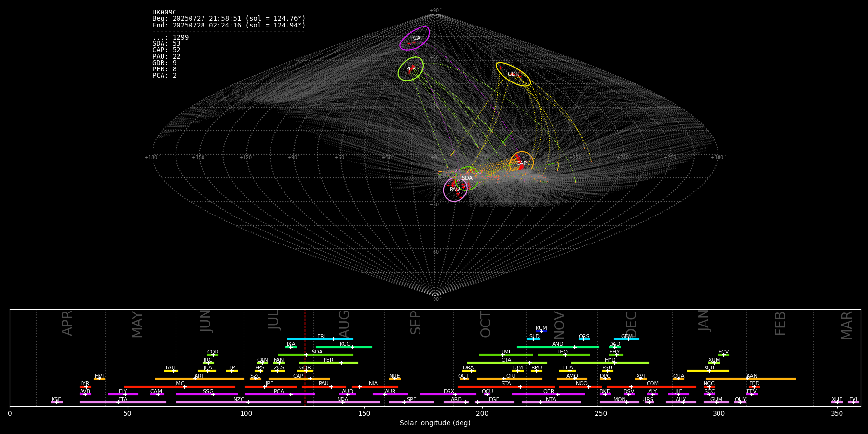Click the PAU shower bar in timeline
This screenshot has width=868, height=434.
[324, 386]
